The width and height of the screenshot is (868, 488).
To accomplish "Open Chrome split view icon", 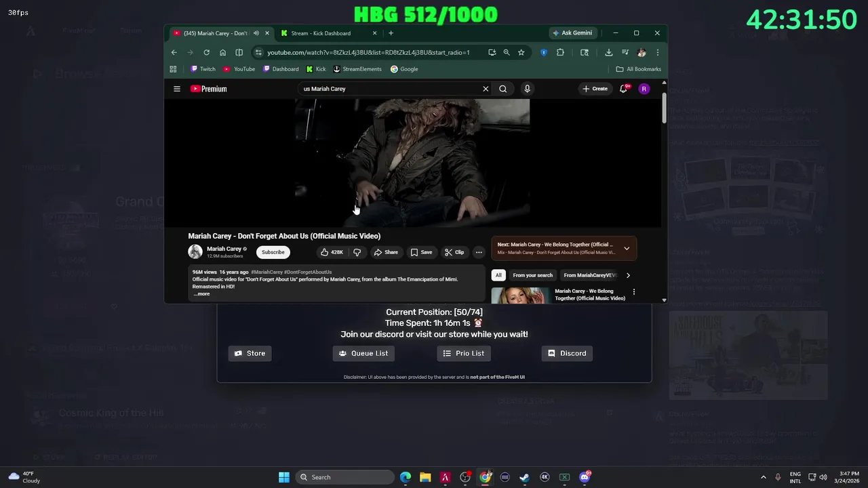I will pyautogui.click(x=239, y=52).
